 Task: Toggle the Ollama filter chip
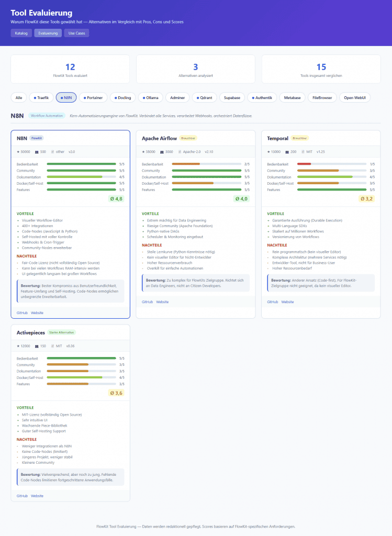point(150,97)
